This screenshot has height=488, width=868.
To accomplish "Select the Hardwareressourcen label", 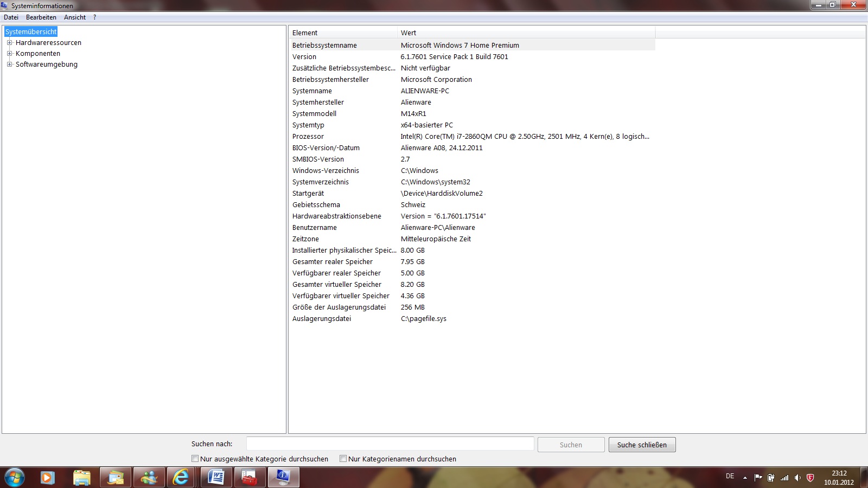I will (x=48, y=43).
